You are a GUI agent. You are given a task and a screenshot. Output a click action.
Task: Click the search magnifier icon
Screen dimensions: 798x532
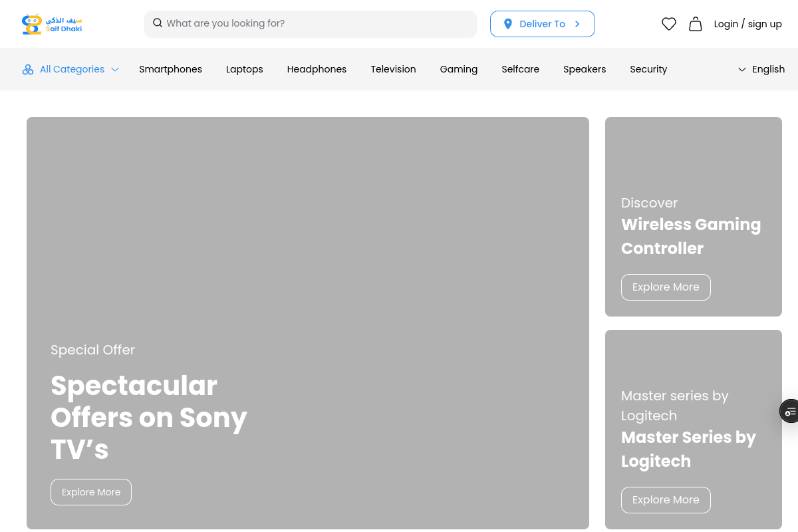[x=158, y=23]
